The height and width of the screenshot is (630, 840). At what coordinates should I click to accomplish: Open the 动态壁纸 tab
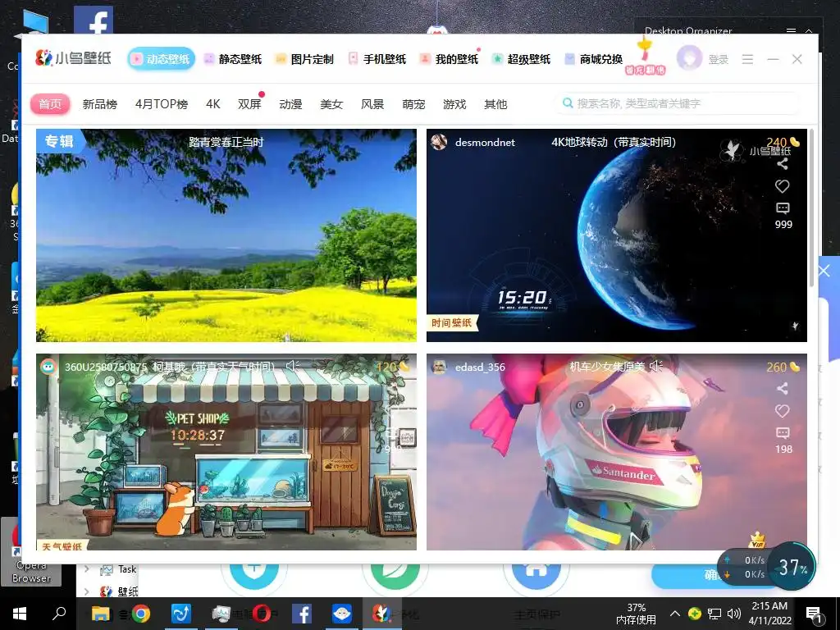coord(162,59)
